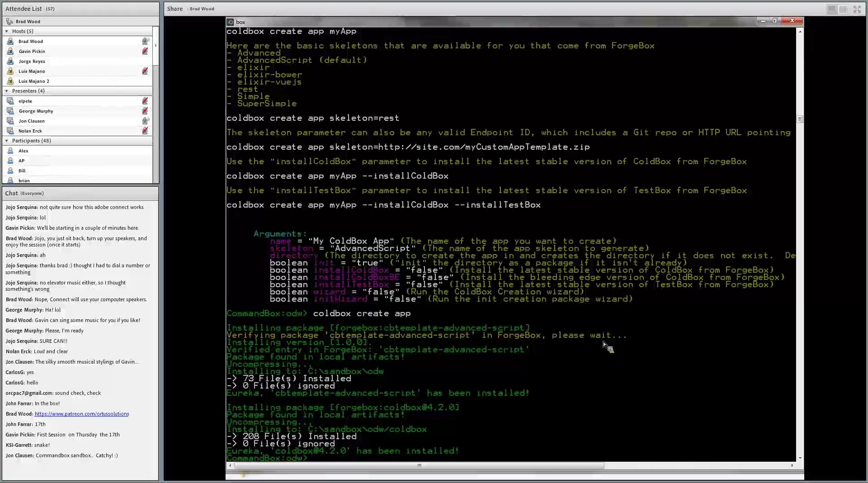Click the muted microphone icon beside Gavin Pickin
Image resolution: width=868 pixels, height=483 pixels.
coord(145,51)
